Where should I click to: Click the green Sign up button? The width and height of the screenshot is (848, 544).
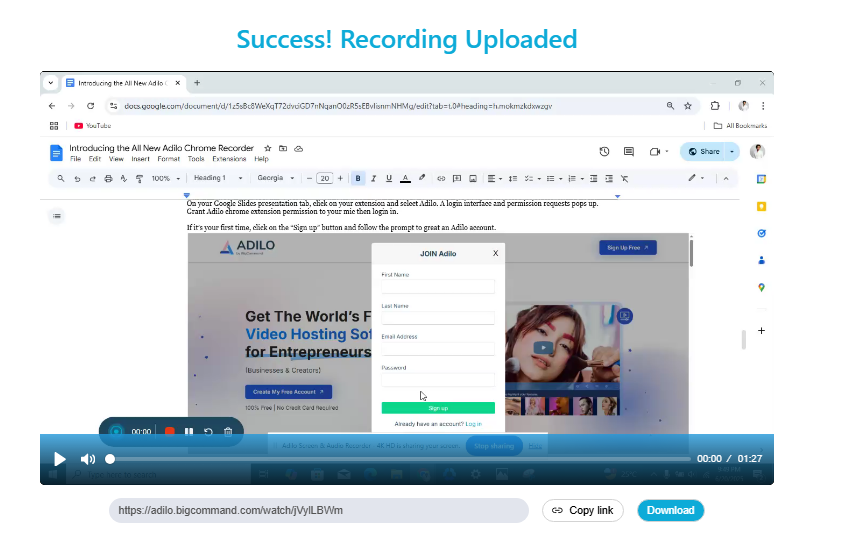click(x=438, y=408)
